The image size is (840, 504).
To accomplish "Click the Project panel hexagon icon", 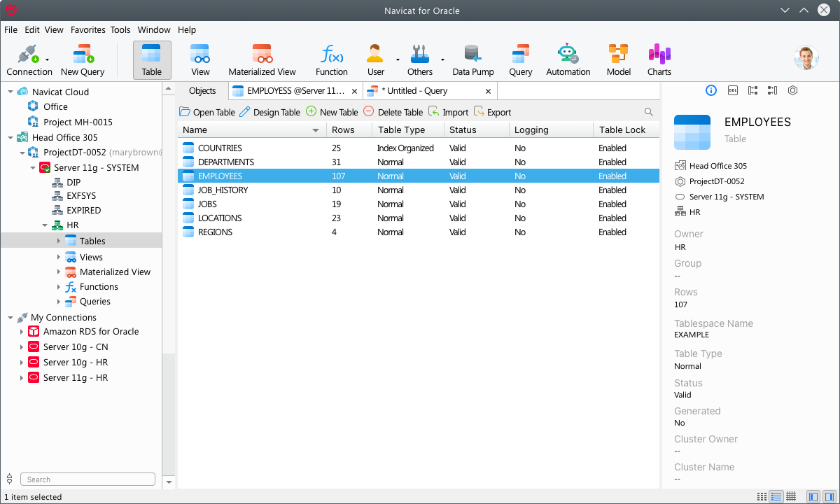I will 792,90.
